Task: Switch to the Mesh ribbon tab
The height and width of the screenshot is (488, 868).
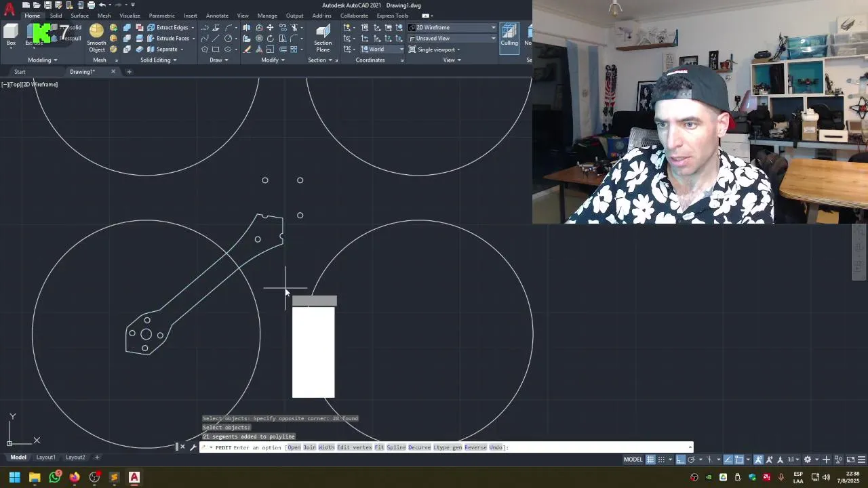Action: point(104,16)
